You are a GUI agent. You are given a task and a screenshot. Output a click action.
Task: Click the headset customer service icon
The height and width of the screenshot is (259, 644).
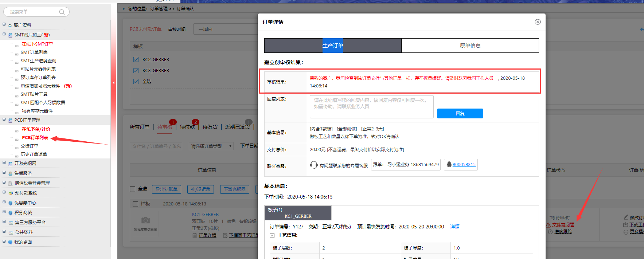(x=313, y=165)
